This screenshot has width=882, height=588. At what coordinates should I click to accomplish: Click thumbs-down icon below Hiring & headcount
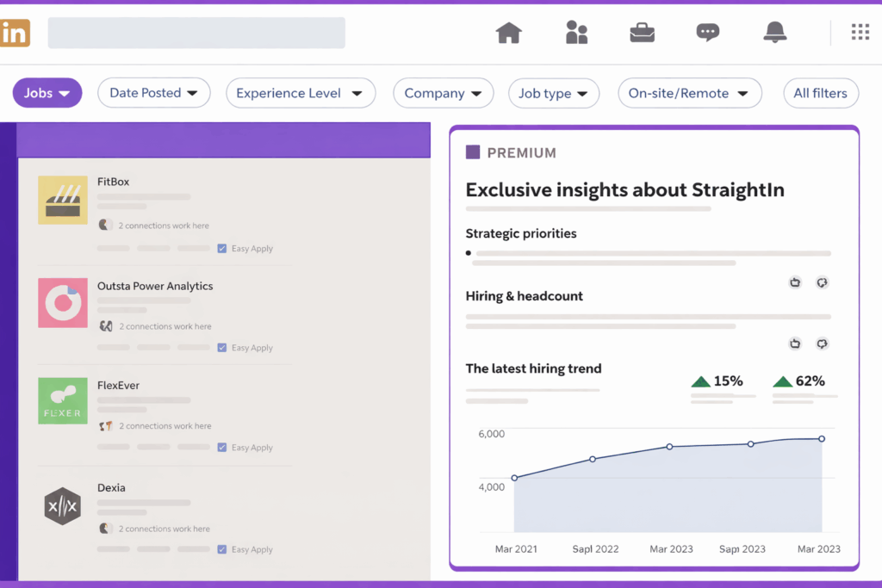tap(822, 343)
